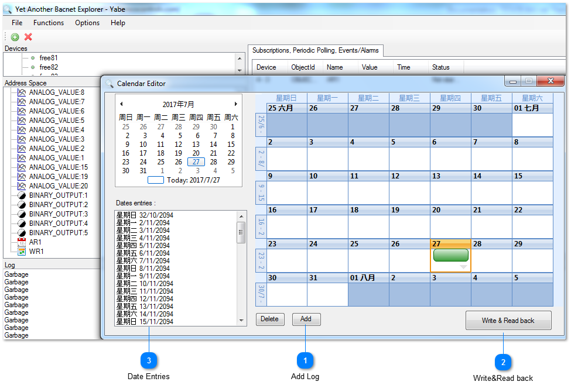571x392 pixels.
Task: Click the Delete button in Calendar Editor
Action: point(270,319)
